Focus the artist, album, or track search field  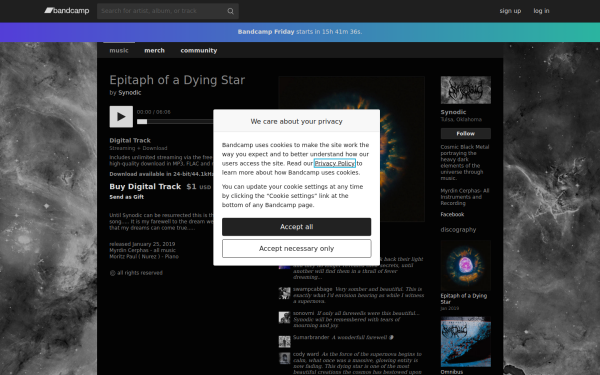coord(168,11)
